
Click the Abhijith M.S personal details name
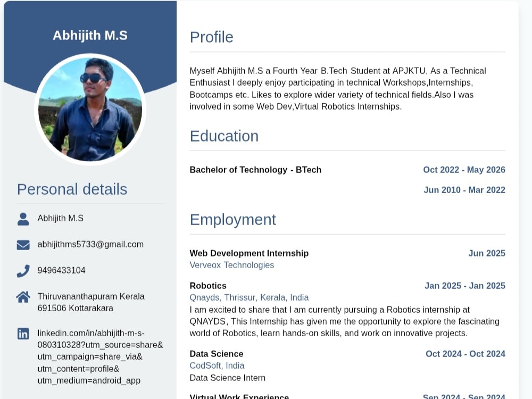click(x=61, y=218)
